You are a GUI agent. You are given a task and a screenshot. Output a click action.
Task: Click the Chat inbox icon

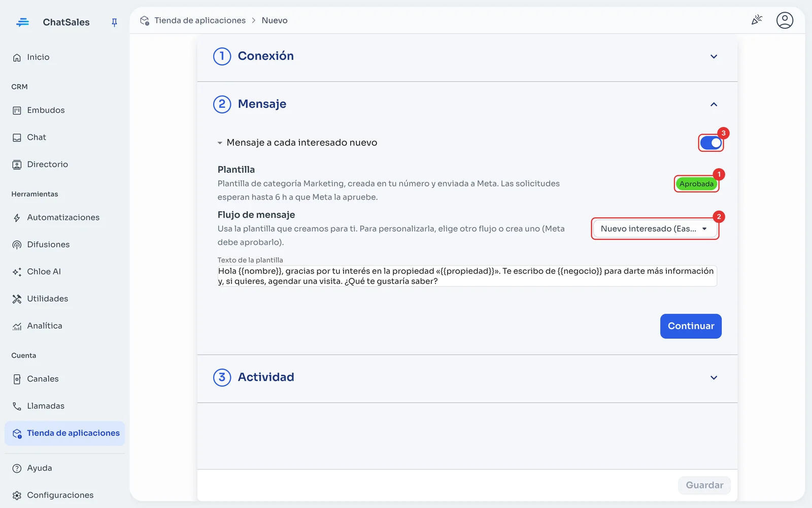[x=17, y=137]
